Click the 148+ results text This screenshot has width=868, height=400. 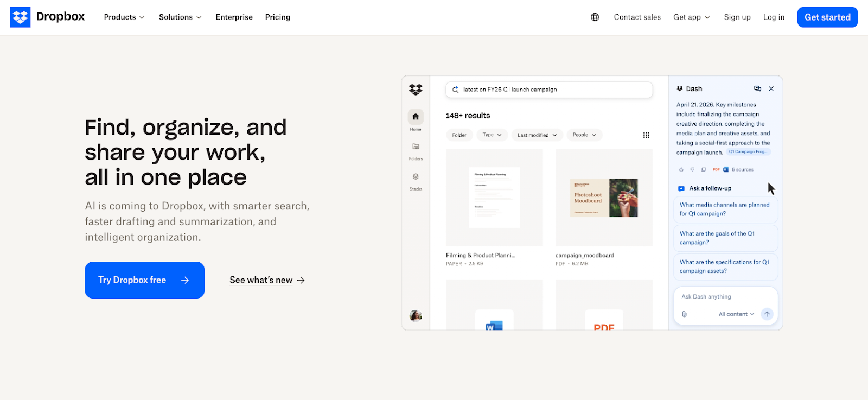tap(468, 116)
